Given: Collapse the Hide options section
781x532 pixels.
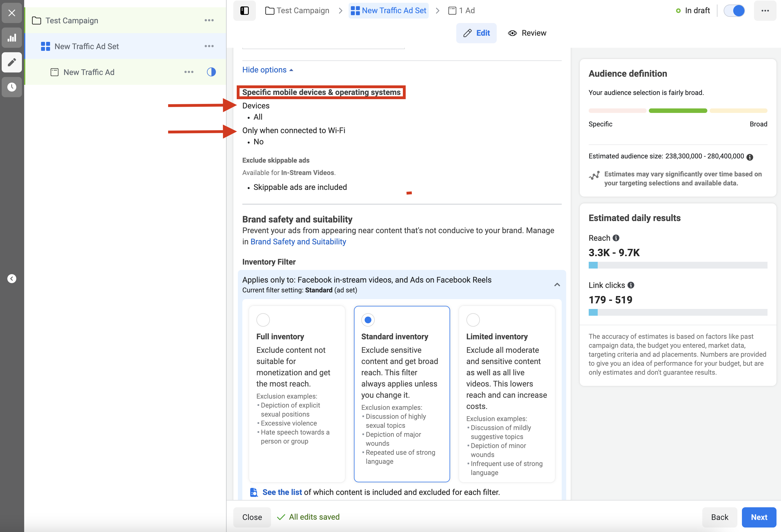Looking at the screenshot, I should (x=268, y=70).
